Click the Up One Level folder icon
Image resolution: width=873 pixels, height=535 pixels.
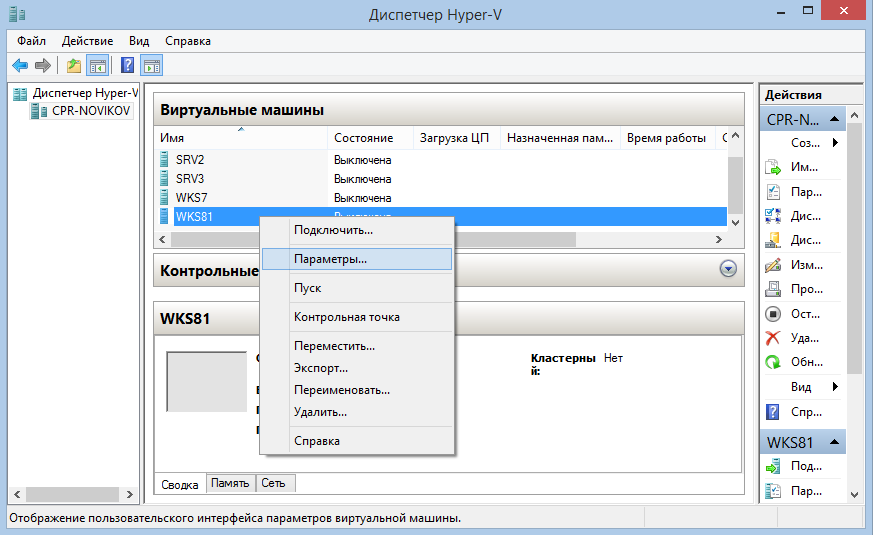pyautogui.click(x=73, y=66)
